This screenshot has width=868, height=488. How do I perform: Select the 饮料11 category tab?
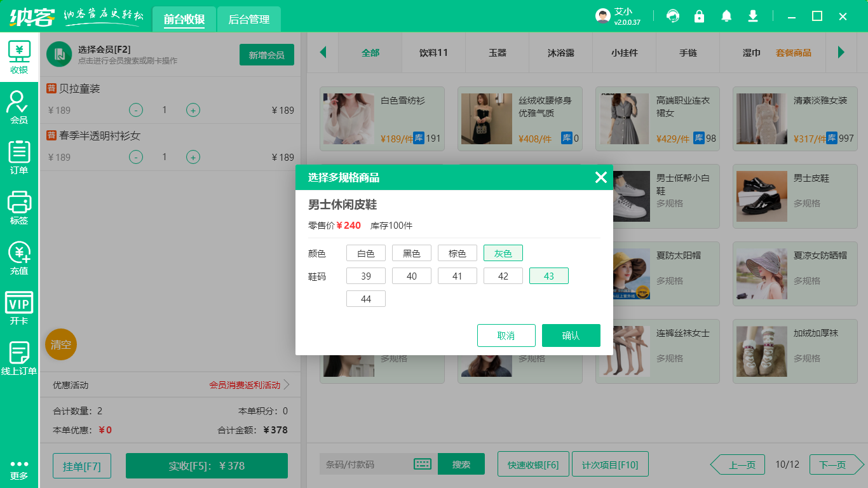tap(433, 53)
